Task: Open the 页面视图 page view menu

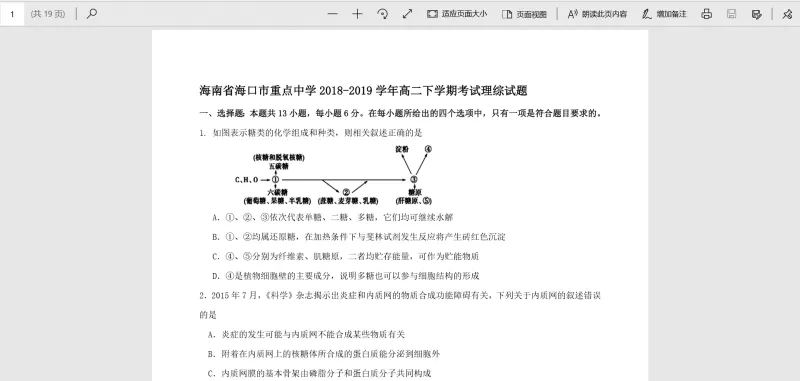Action: point(524,14)
